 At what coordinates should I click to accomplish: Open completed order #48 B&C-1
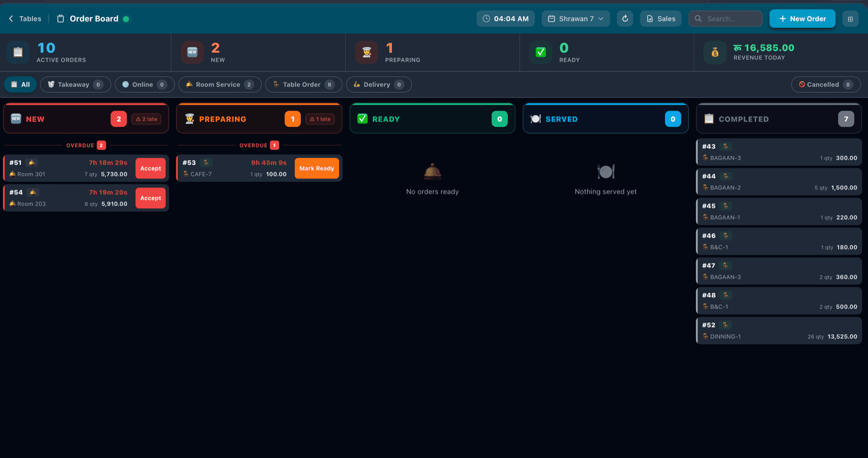pyautogui.click(x=778, y=301)
